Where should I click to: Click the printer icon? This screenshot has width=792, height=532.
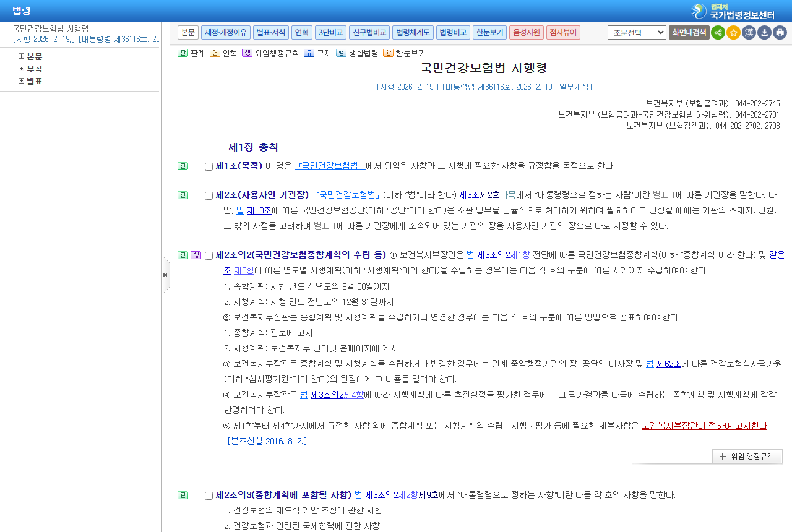click(780, 33)
